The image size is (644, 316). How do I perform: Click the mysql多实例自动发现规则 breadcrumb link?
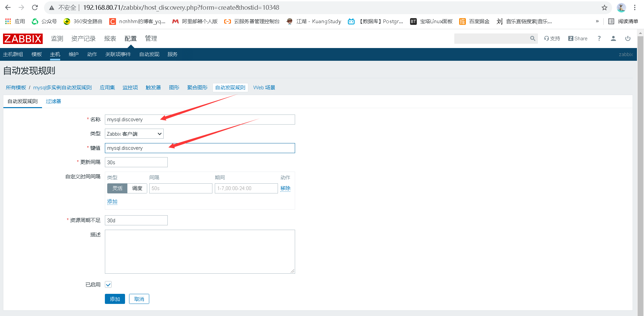point(63,88)
